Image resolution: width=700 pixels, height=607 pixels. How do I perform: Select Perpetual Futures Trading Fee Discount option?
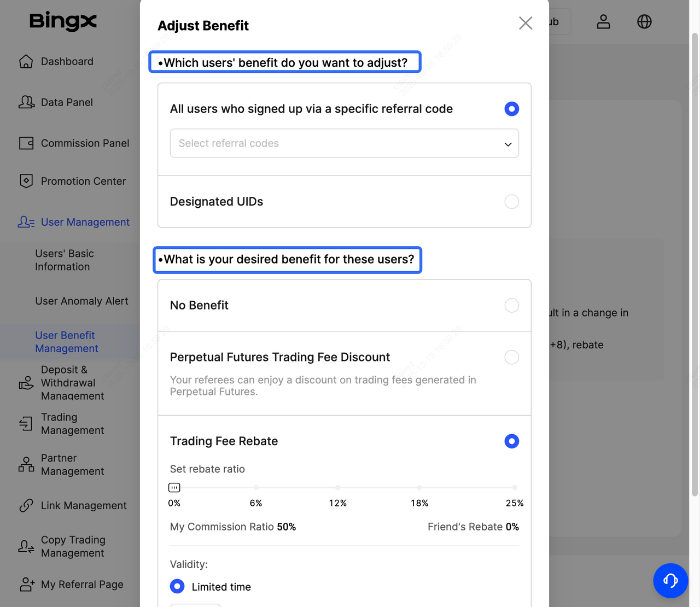click(x=511, y=357)
